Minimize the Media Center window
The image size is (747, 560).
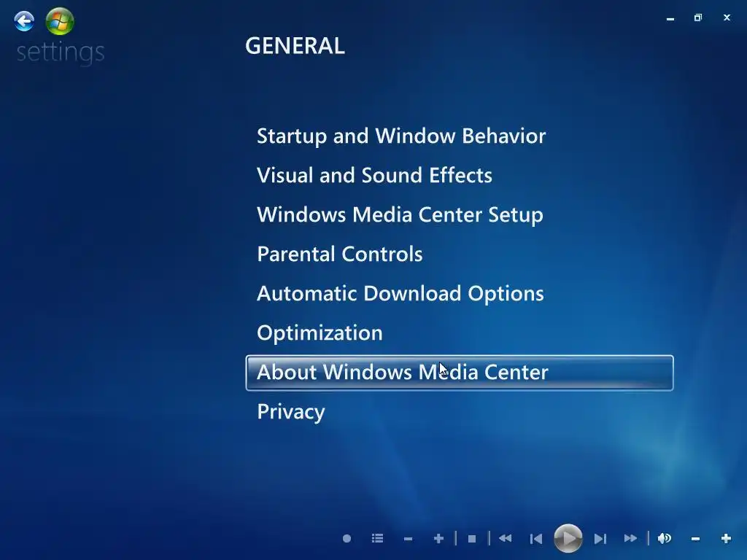click(x=670, y=18)
